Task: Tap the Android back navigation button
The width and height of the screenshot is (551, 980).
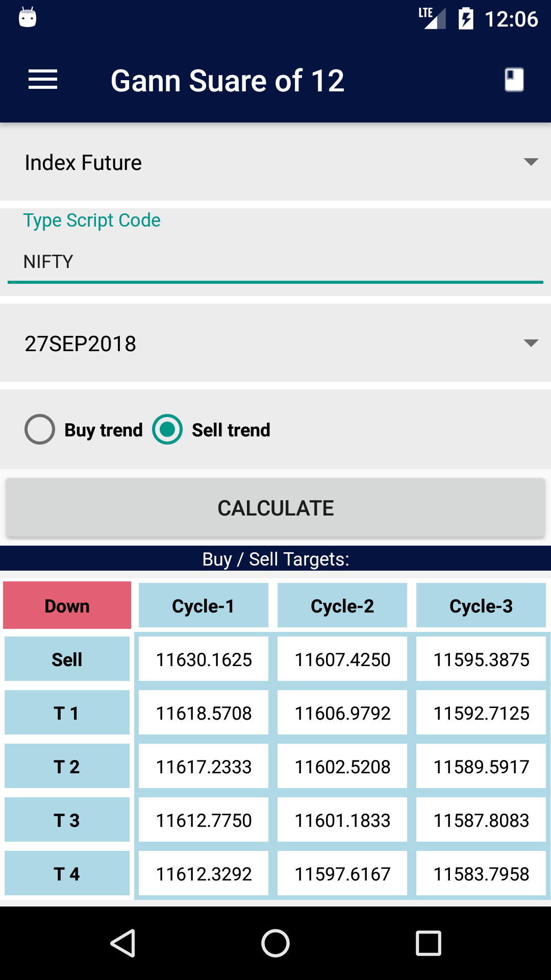Action: tap(123, 943)
